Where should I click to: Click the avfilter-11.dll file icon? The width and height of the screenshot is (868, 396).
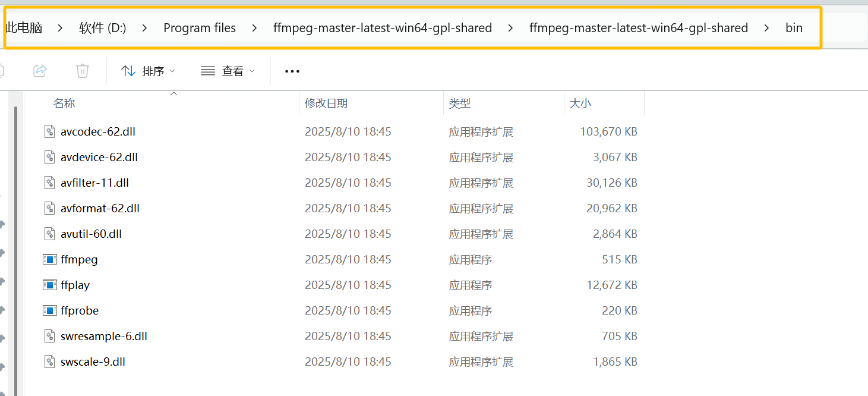50,183
